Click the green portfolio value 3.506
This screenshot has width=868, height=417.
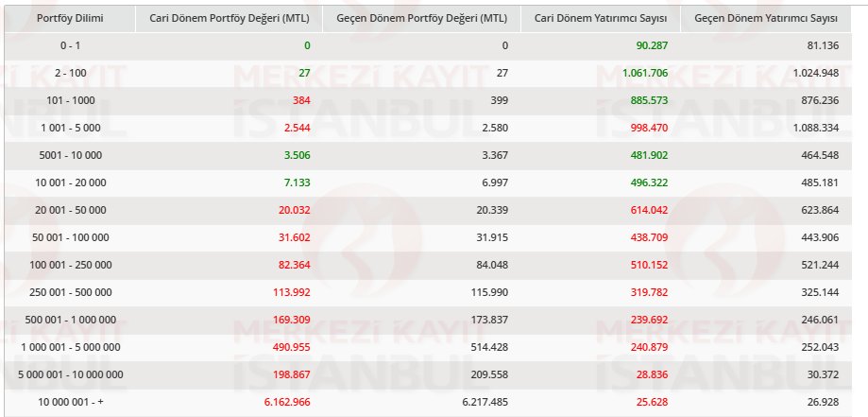coord(298,155)
